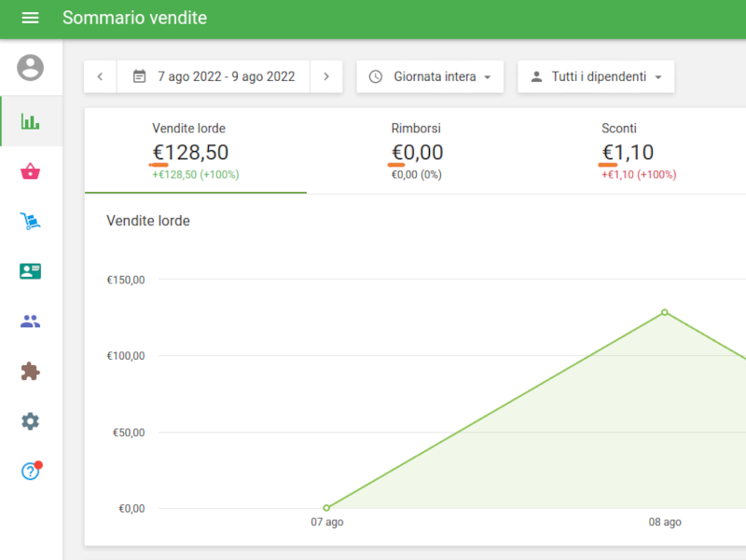This screenshot has height=560, width=746.
Task: Open the items shopping basket icon
Action: point(31,171)
